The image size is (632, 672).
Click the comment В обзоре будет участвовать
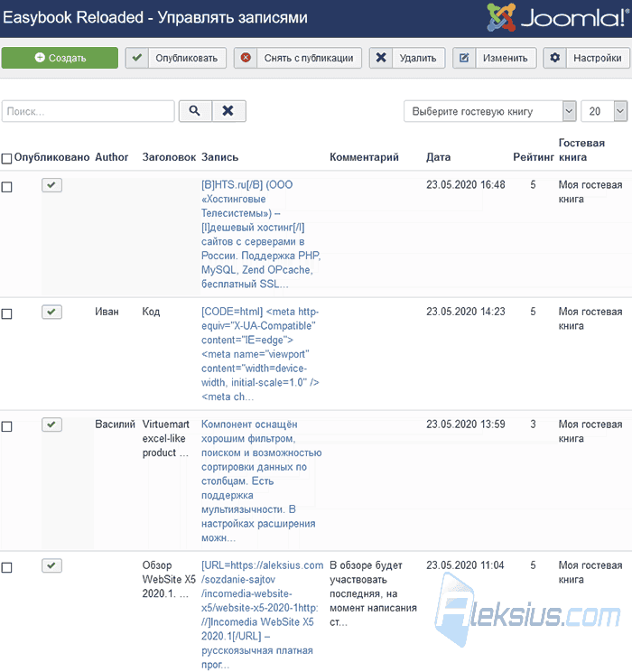[373, 593]
